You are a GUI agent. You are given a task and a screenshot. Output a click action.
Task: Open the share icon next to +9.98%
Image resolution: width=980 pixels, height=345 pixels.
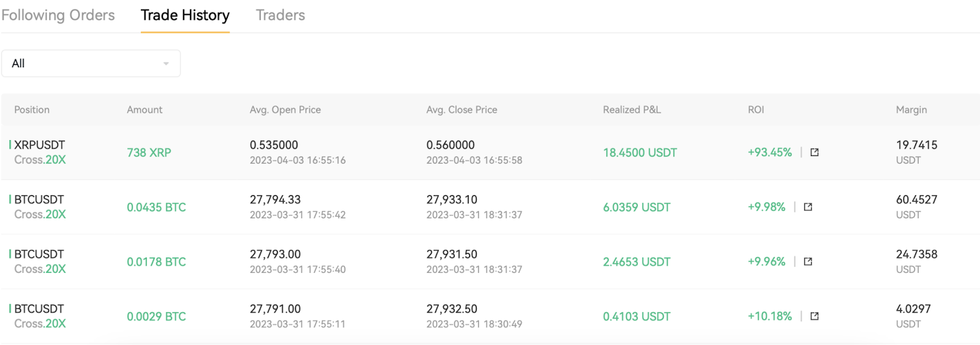(808, 207)
